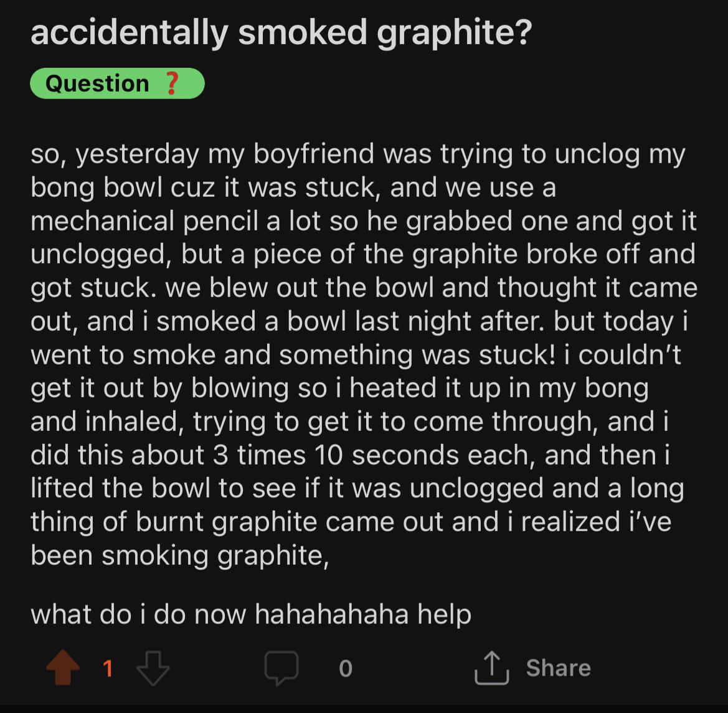Open the post titled accidentally smoked graphite

pos(281,31)
